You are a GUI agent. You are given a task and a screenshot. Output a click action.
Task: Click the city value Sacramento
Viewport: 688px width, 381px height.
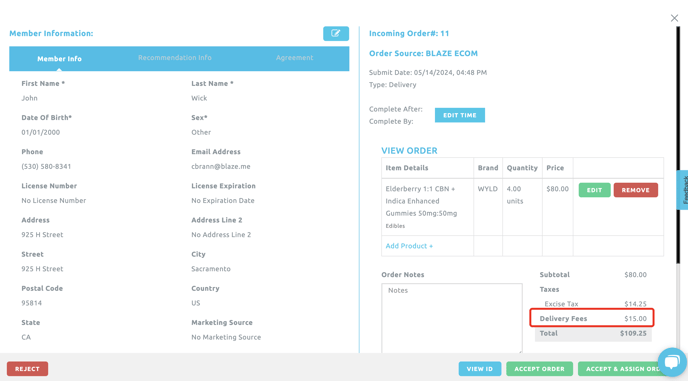211,269
